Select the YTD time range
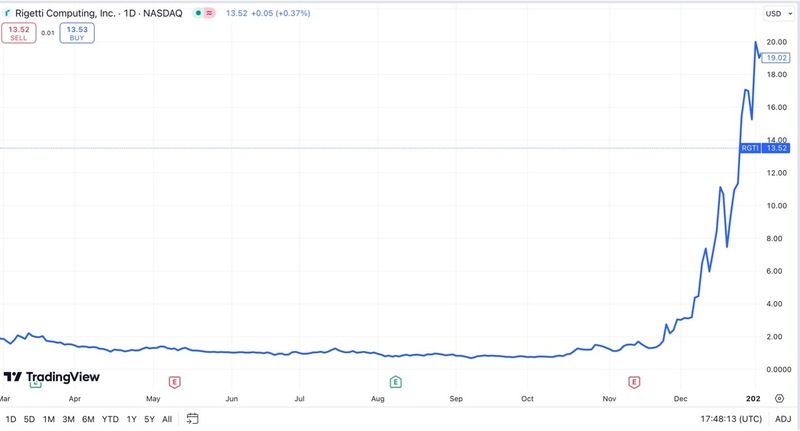The height and width of the screenshot is (431, 800). coord(108,418)
